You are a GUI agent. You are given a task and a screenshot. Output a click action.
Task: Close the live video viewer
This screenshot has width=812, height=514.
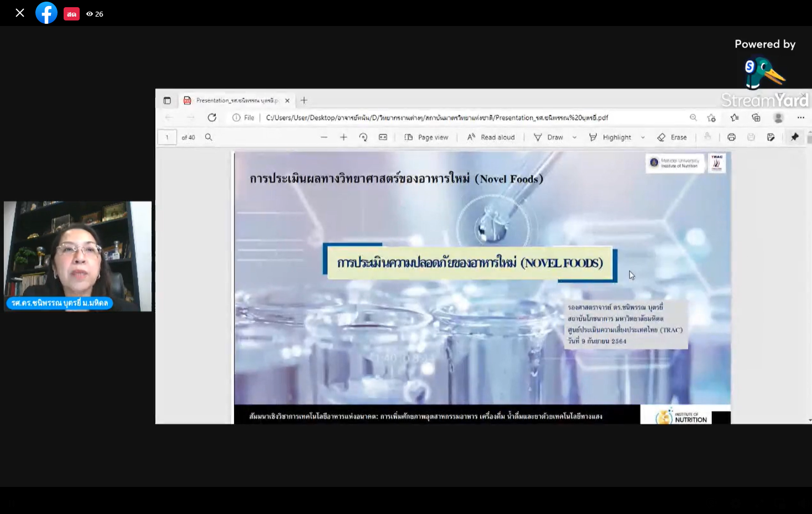(x=20, y=13)
